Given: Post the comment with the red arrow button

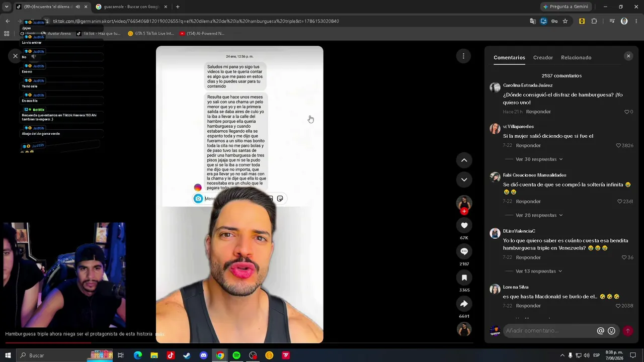Looking at the screenshot, I should 627,331.
